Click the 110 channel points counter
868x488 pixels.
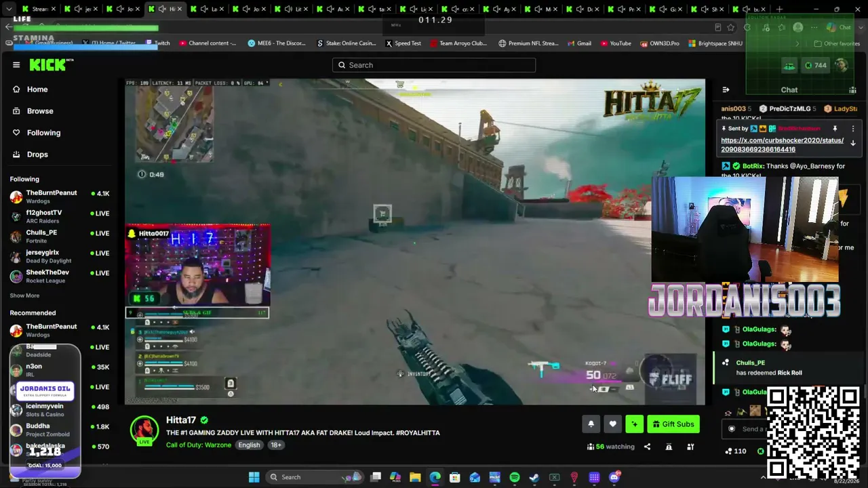click(735, 451)
